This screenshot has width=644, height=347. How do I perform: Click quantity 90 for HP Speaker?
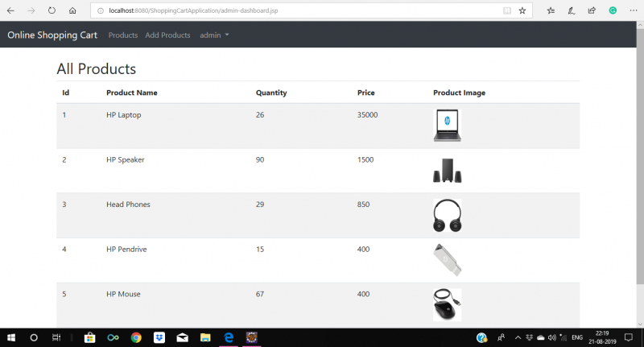click(x=260, y=159)
